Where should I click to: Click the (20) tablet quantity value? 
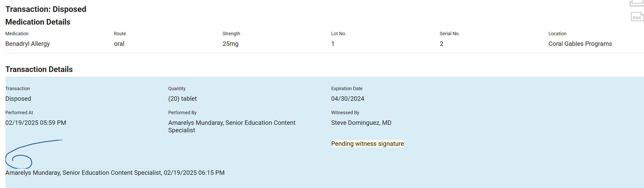click(182, 99)
